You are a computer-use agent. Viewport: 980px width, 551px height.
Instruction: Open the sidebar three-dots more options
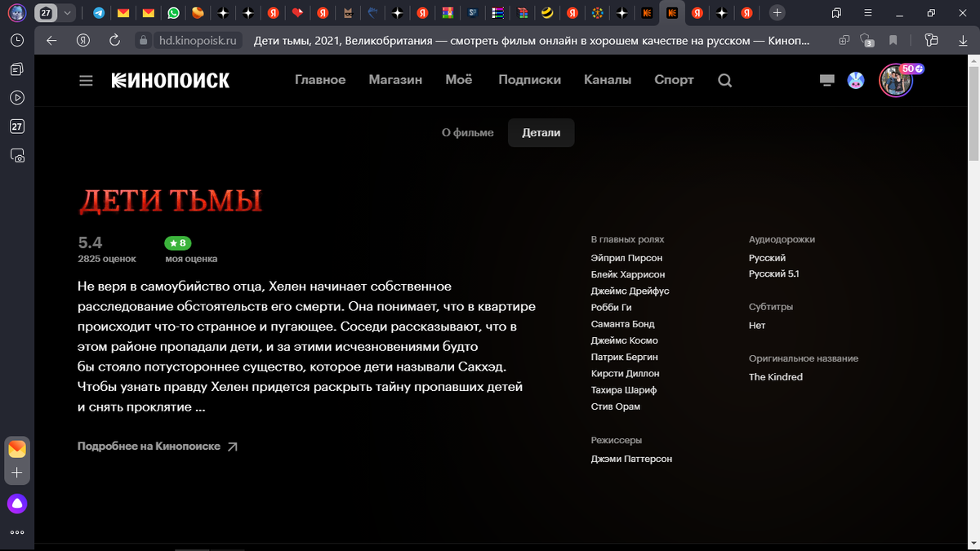point(17,532)
